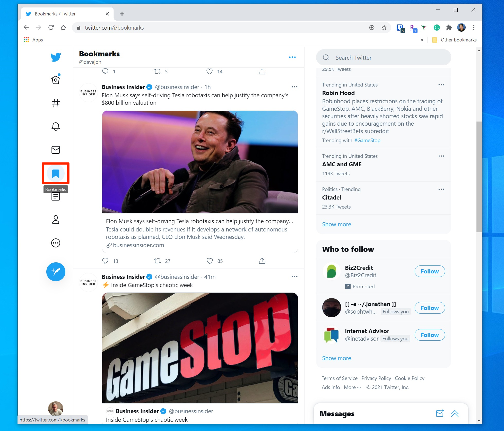Image resolution: width=504 pixels, height=431 pixels.
Task: Expand hidden bookmarks bar overflow chevron
Action: pos(422,40)
